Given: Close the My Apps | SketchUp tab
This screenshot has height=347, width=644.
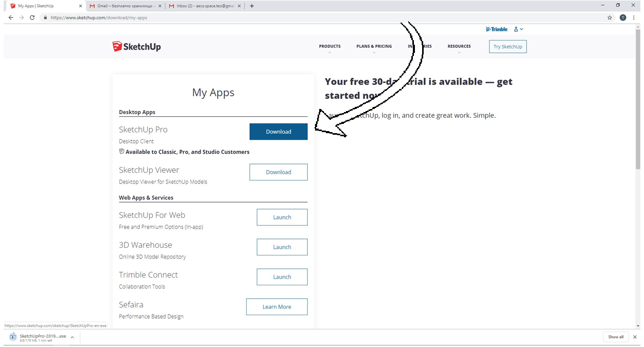Looking at the screenshot, I should tap(80, 6).
